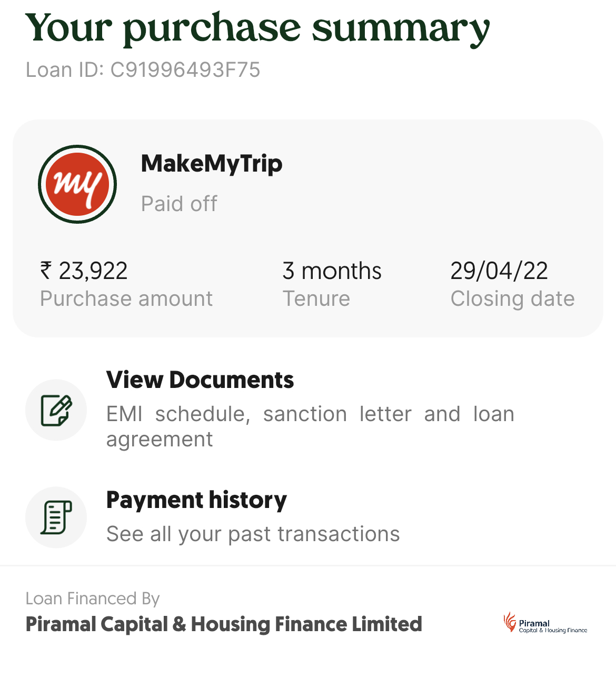Image resolution: width=616 pixels, height=678 pixels.
Task: Click Piramal Capital & Housing Finance Limited text
Action: click(x=224, y=624)
